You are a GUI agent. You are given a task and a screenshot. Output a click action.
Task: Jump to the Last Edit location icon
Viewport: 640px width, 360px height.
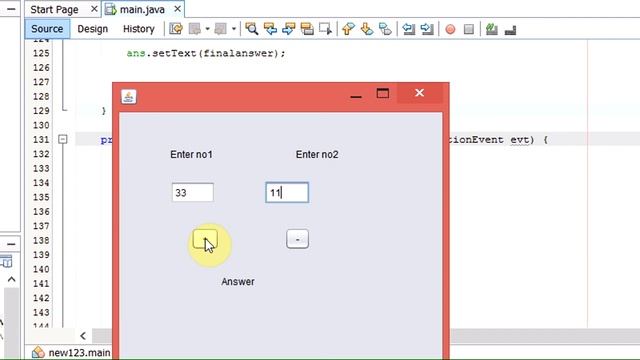(176, 29)
